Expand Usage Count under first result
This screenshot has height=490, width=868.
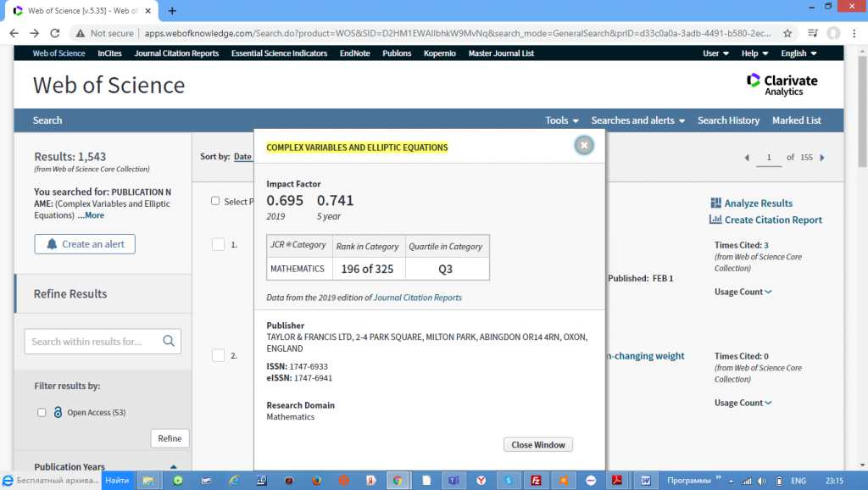[743, 292]
